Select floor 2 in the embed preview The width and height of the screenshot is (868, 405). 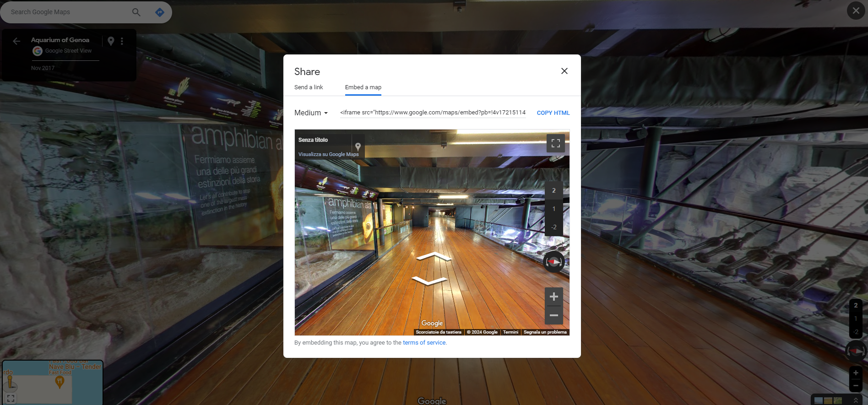click(553, 190)
